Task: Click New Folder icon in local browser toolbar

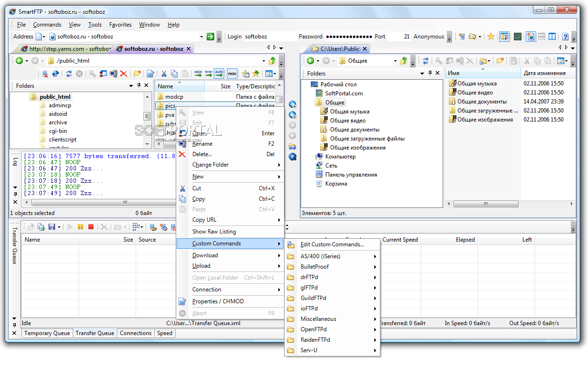Action: [500, 61]
